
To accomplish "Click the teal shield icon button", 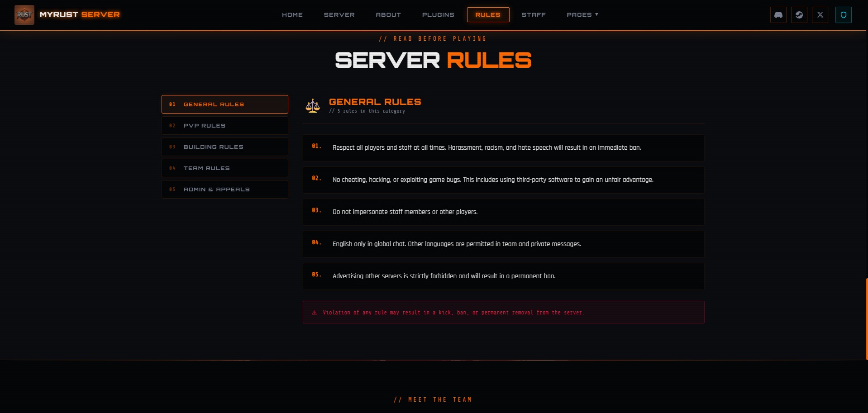I will click(x=843, y=15).
